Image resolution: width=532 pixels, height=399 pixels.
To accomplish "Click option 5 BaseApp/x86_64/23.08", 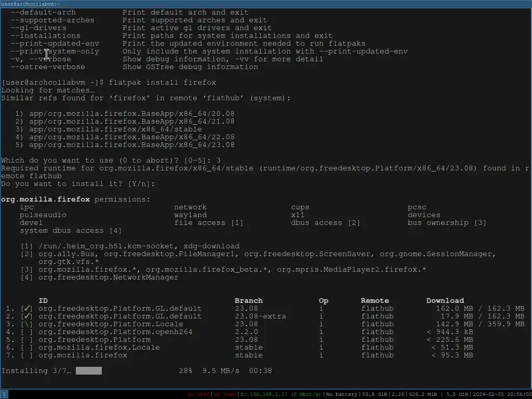I will (125, 145).
